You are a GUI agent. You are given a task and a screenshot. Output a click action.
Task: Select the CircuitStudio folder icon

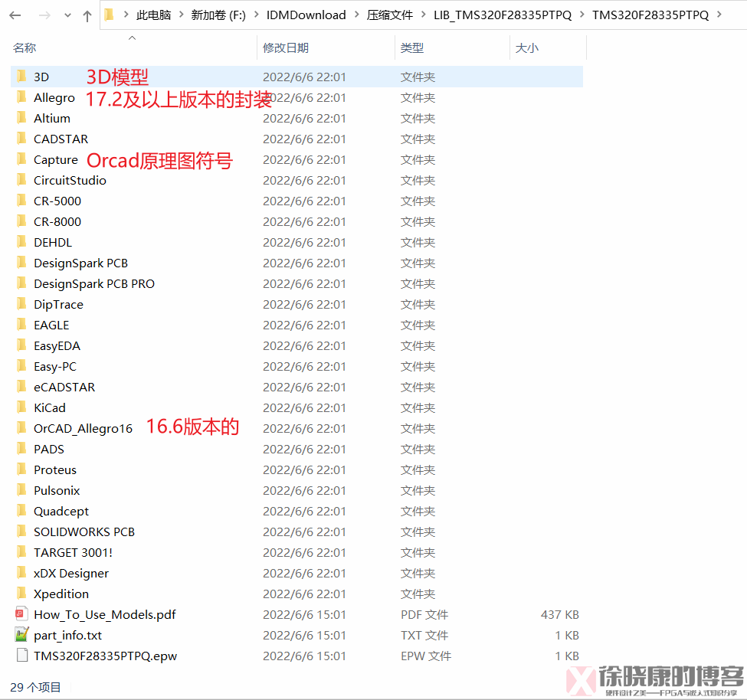(21, 180)
